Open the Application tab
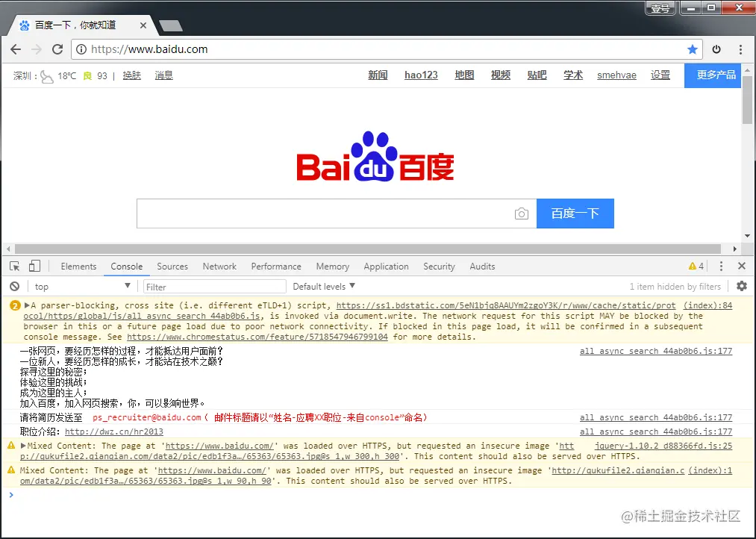This screenshot has height=539, width=756. [x=386, y=266]
